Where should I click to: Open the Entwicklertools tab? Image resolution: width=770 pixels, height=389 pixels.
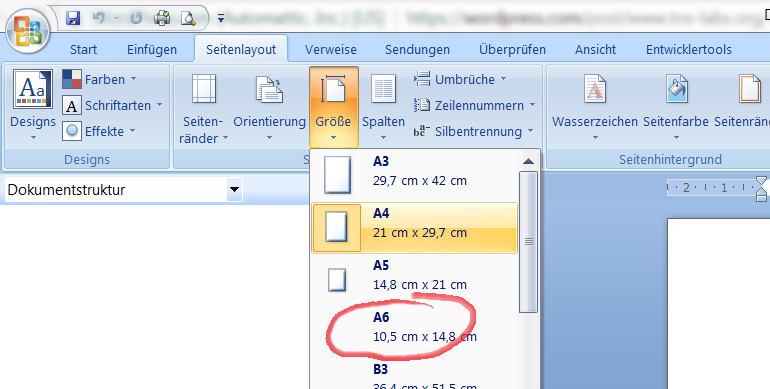pyautogui.click(x=688, y=50)
